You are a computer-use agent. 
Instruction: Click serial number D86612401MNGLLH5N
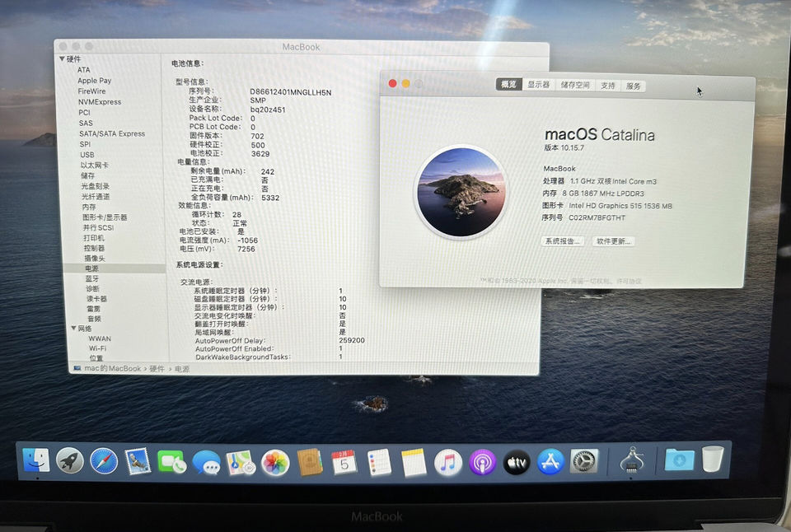pos(291,92)
